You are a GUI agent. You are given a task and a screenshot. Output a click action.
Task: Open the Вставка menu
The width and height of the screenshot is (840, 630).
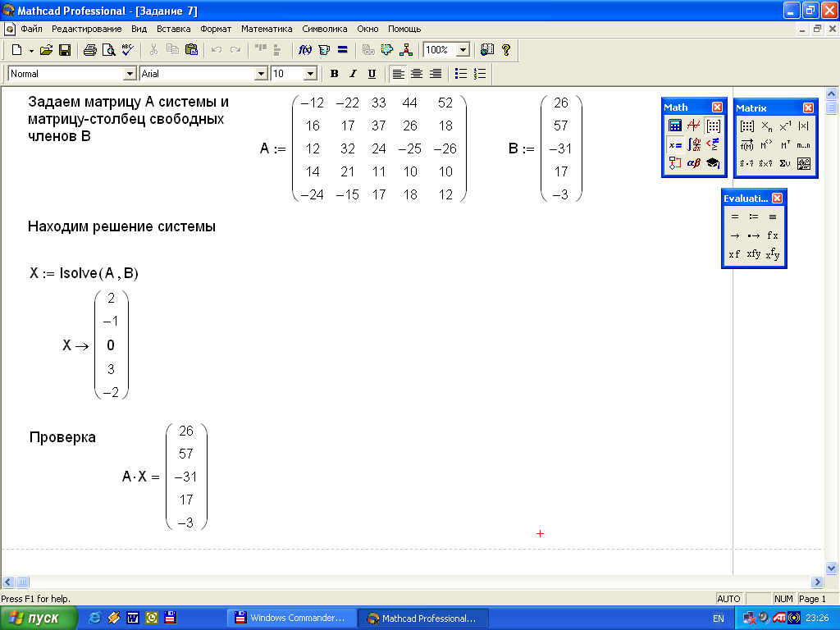click(174, 29)
